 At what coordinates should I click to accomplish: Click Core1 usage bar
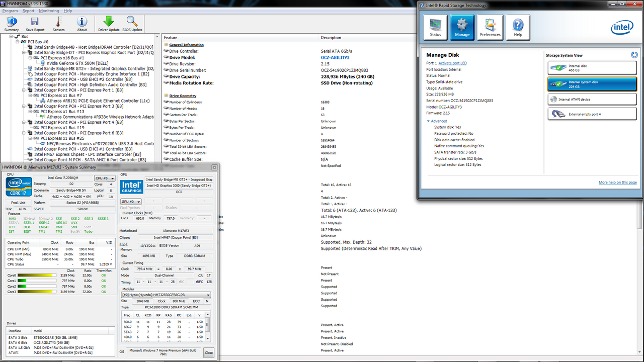[x=37, y=281]
